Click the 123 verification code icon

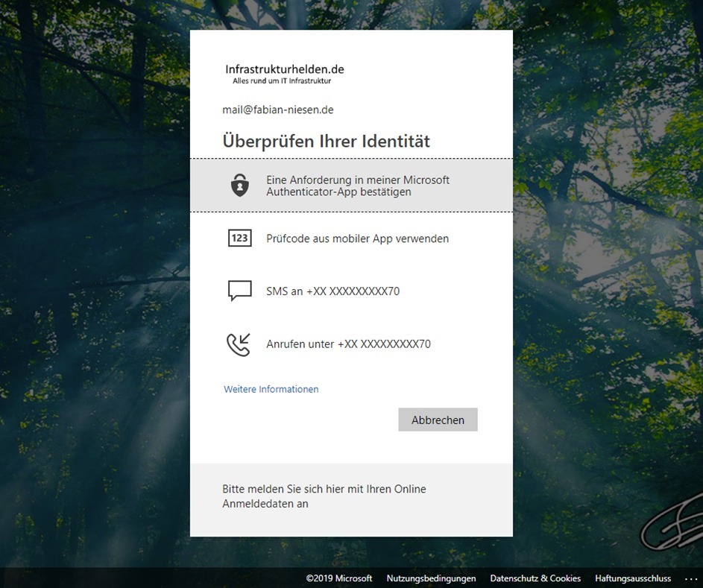coord(240,238)
